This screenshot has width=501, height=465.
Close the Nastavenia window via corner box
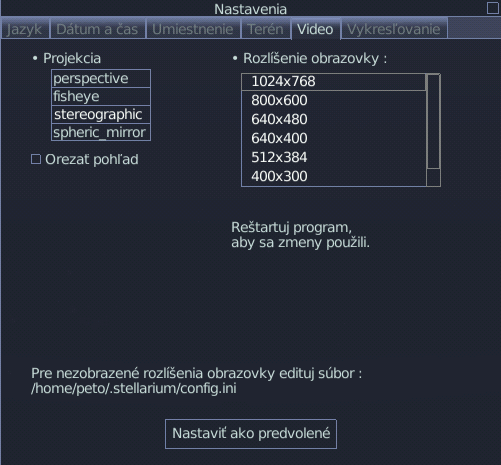click(492, 8)
